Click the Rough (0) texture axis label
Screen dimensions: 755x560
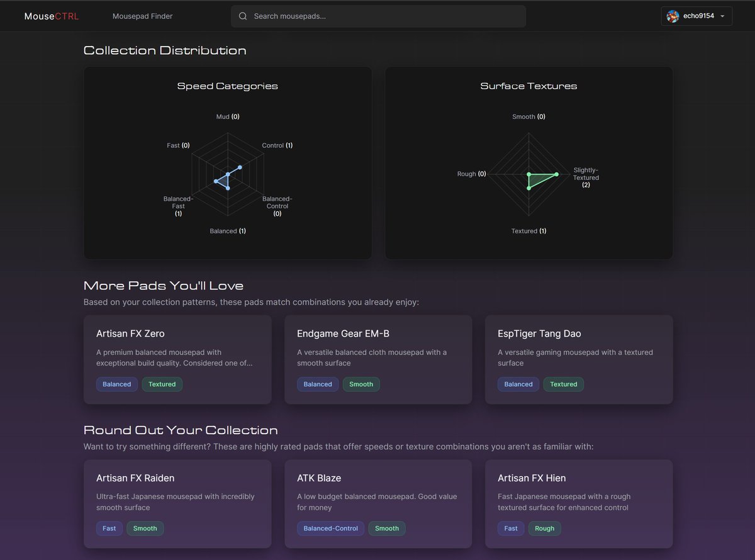pos(472,174)
